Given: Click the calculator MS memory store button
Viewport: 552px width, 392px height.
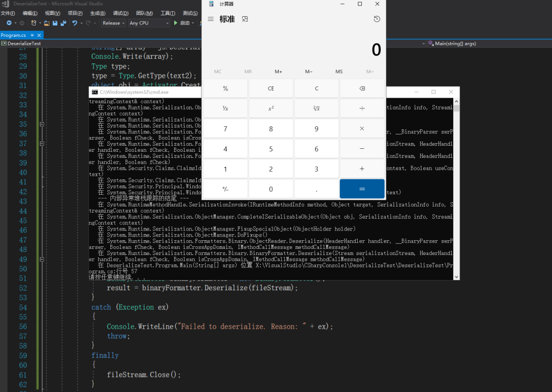Looking at the screenshot, I should pos(339,72).
